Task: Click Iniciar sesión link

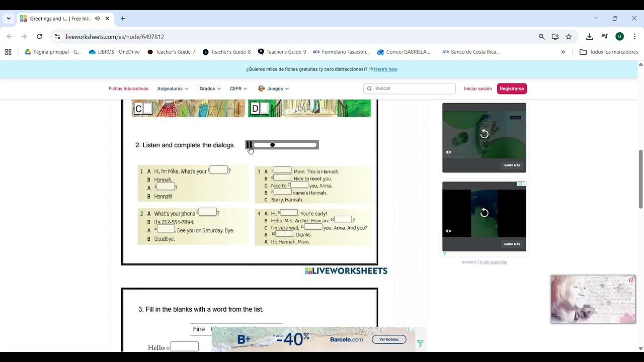Action: point(478,88)
